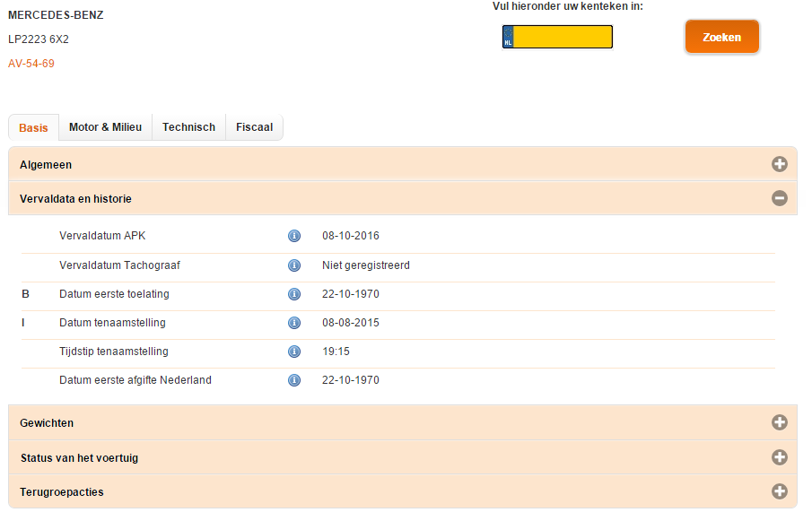
Task: Expand Status van het voertuig section
Action: [x=779, y=457]
